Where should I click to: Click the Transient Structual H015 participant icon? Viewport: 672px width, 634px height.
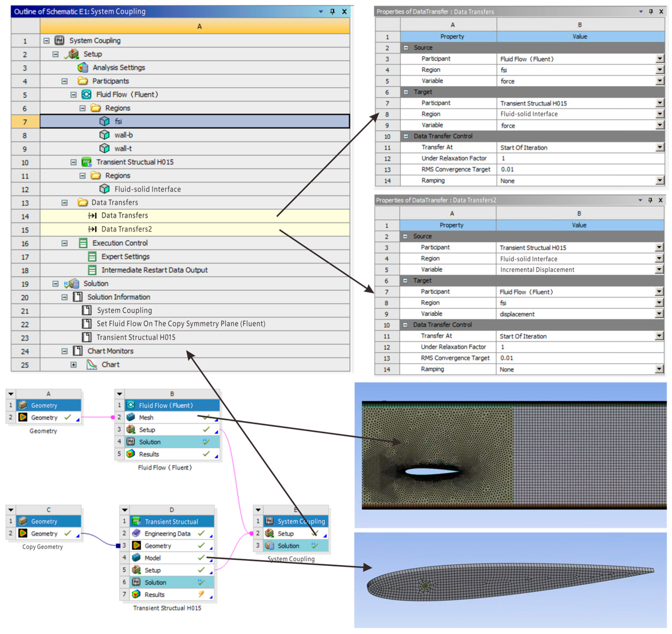pyautogui.click(x=87, y=162)
